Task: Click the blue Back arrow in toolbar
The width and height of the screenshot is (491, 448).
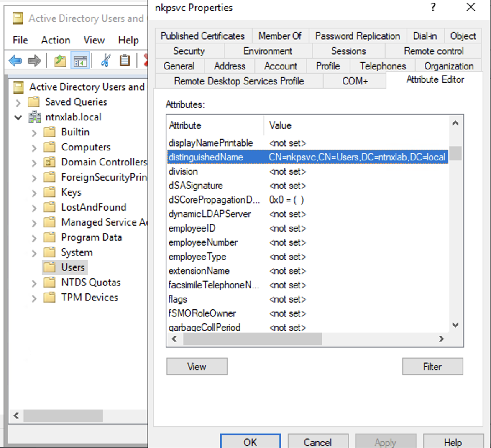Action: click(15, 61)
